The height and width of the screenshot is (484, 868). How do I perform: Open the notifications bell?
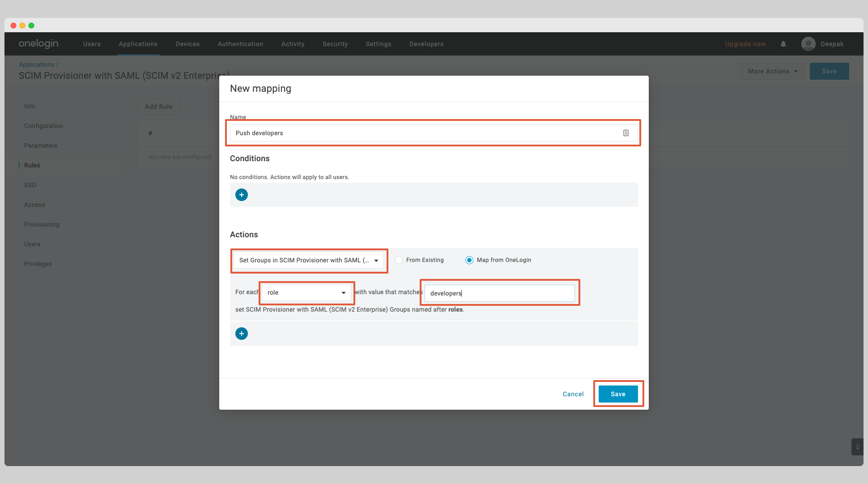coord(783,43)
